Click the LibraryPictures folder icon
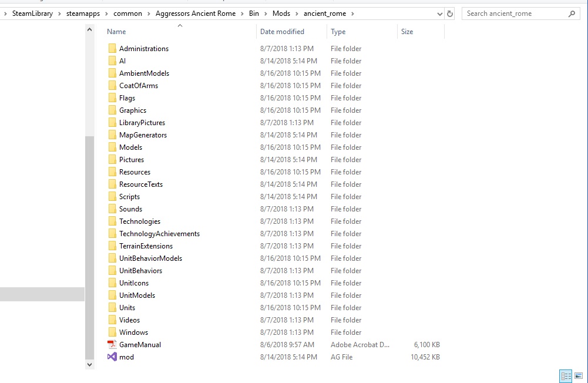The width and height of the screenshot is (588, 383). pos(112,123)
